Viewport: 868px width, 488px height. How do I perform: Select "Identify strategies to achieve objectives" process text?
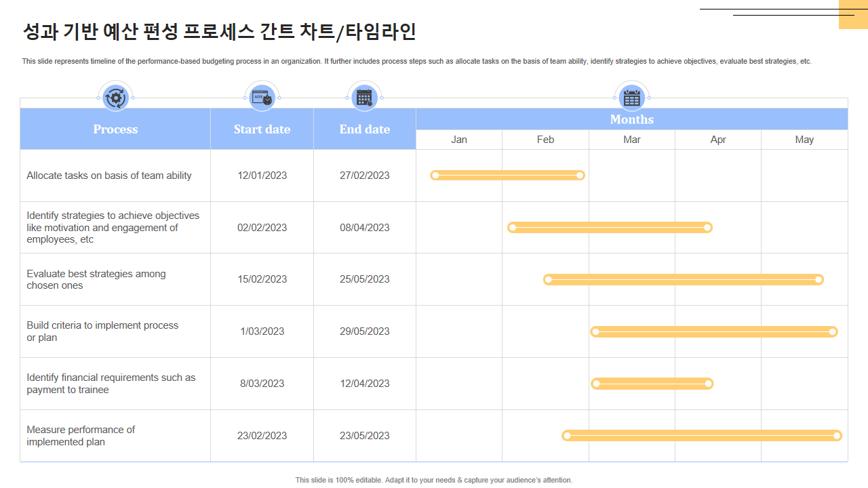113,228
